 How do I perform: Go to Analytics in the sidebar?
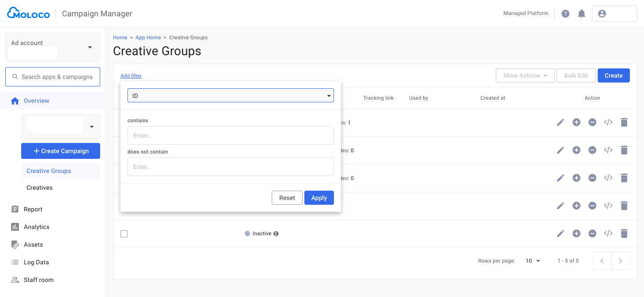pyautogui.click(x=36, y=227)
